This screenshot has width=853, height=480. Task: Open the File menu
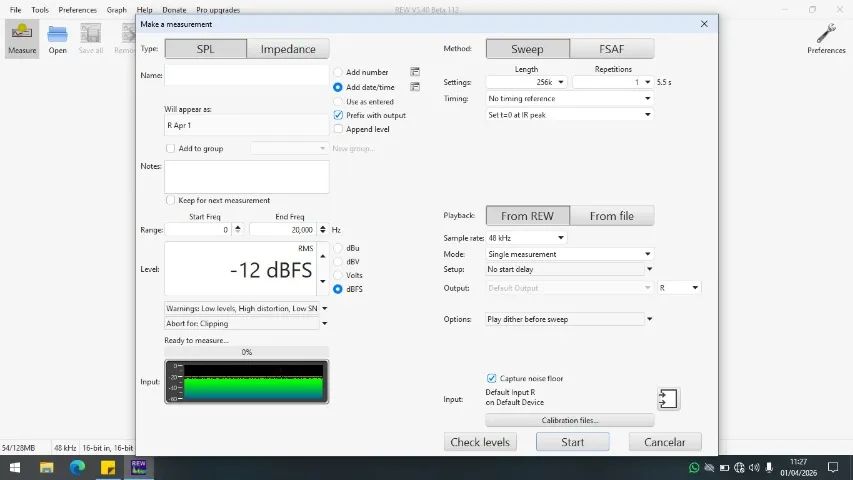pyautogui.click(x=15, y=10)
